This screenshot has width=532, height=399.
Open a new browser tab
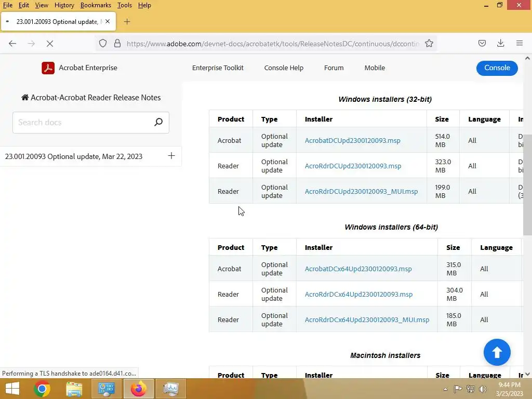click(x=127, y=22)
